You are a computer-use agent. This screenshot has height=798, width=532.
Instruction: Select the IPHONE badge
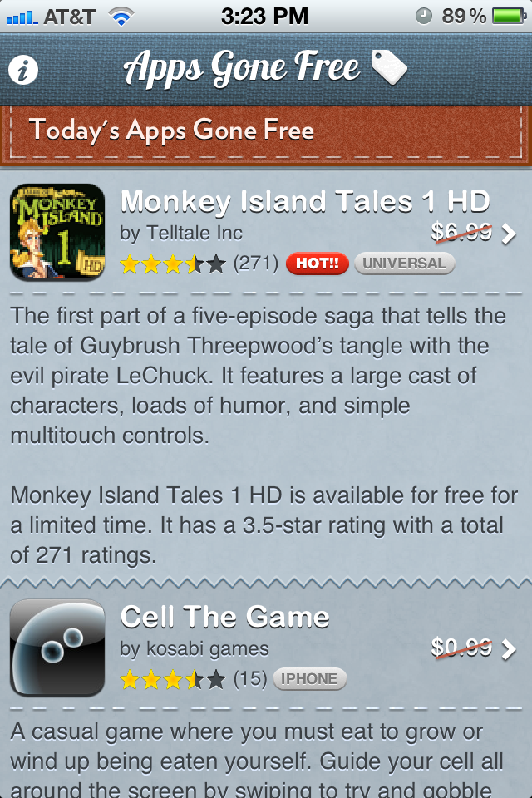[x=309, y=679]
